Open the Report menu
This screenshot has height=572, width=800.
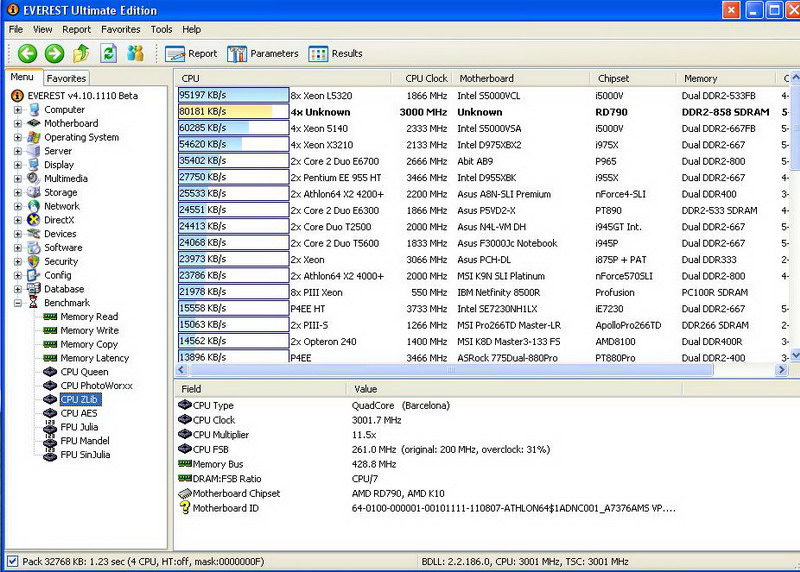pyautogui.click(x=77, y=30)
